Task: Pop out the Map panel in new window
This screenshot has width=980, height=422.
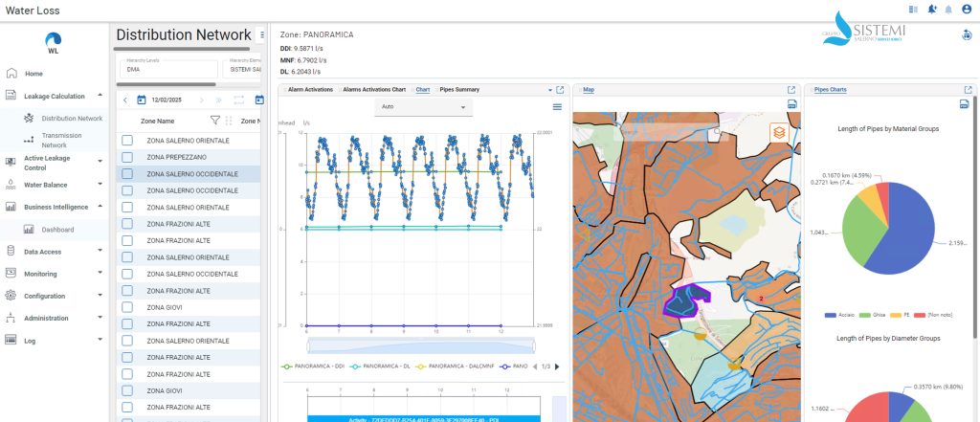Action: (791, 90)
